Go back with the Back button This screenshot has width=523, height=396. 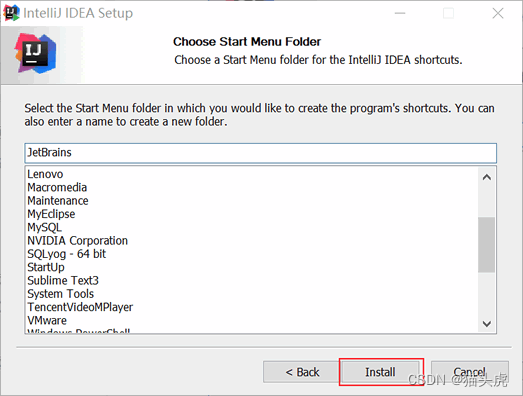pyautogui.click(x=302, y=372)
